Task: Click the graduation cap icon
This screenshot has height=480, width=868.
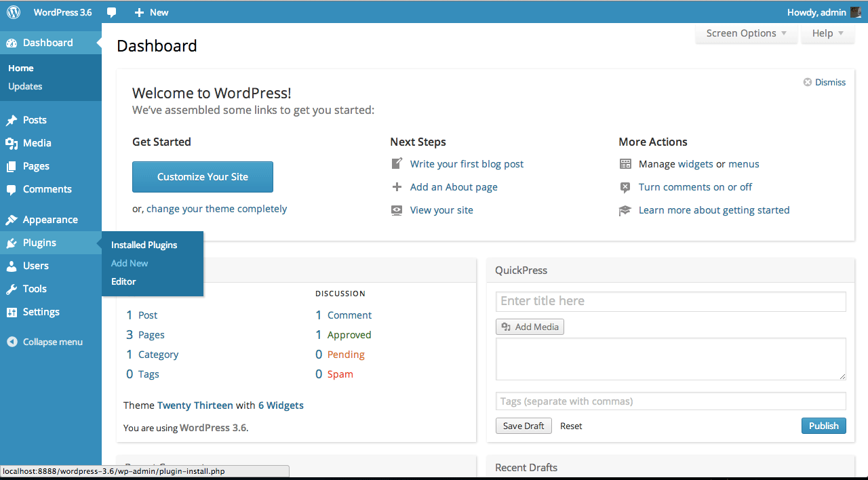Action: 625,210
